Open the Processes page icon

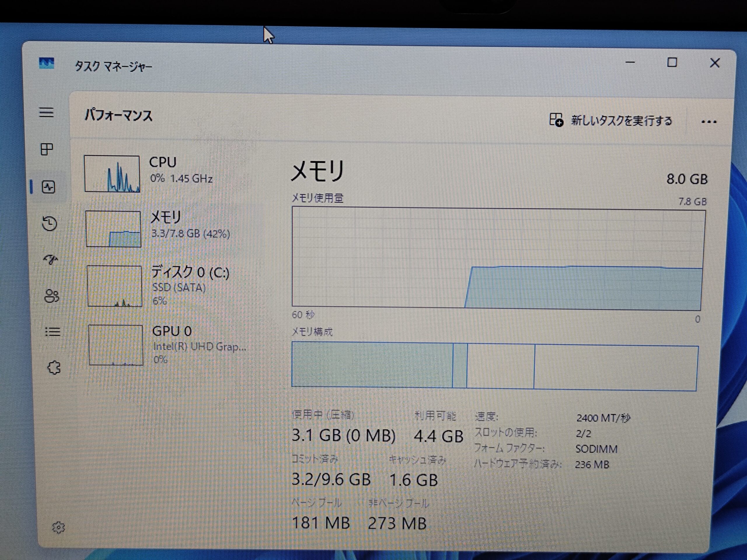point(47,149)
